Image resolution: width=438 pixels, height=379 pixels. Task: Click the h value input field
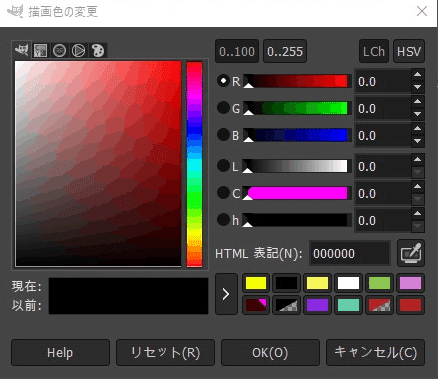point(383,220)
